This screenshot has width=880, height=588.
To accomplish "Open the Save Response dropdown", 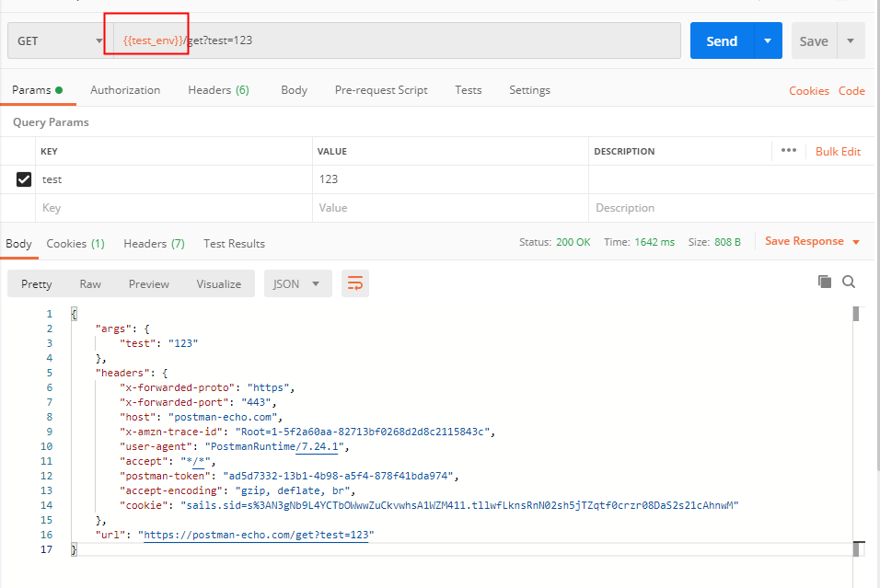I will tap(812, 241).
